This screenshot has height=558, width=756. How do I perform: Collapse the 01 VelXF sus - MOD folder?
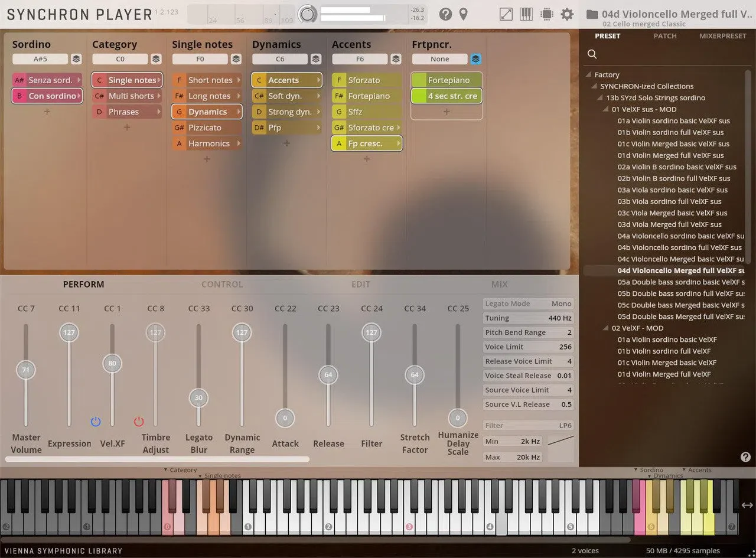click(x=607, y=109)
